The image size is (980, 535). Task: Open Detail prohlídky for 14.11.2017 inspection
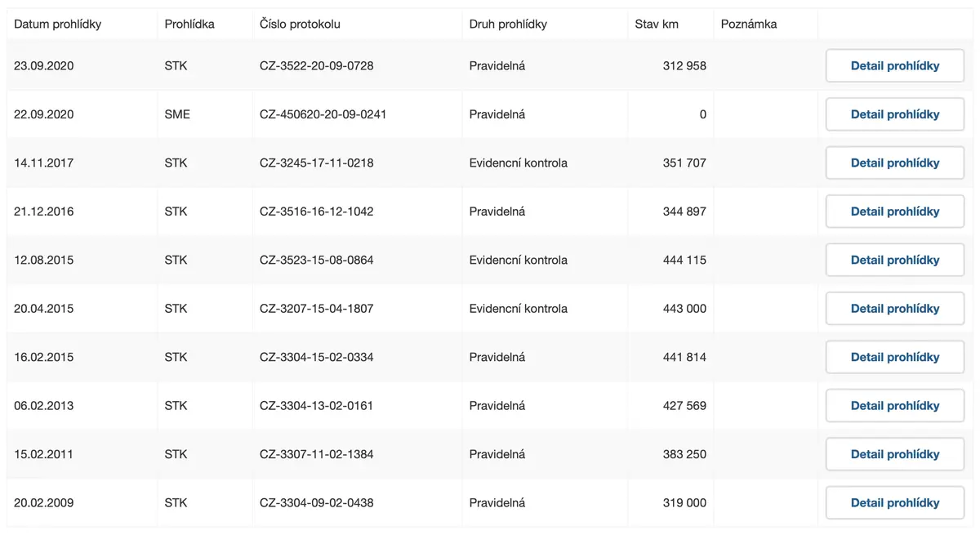(x=895, y=163)
